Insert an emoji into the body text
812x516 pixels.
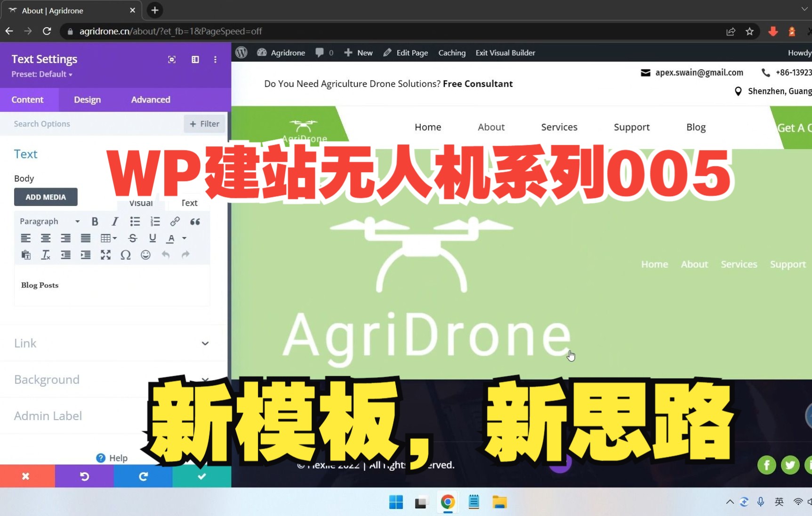click(x=145, y=254)
